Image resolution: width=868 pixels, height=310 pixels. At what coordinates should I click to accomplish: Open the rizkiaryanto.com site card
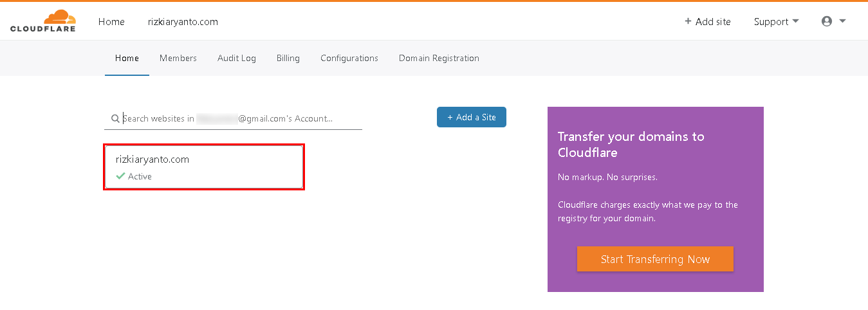[204, 167]
